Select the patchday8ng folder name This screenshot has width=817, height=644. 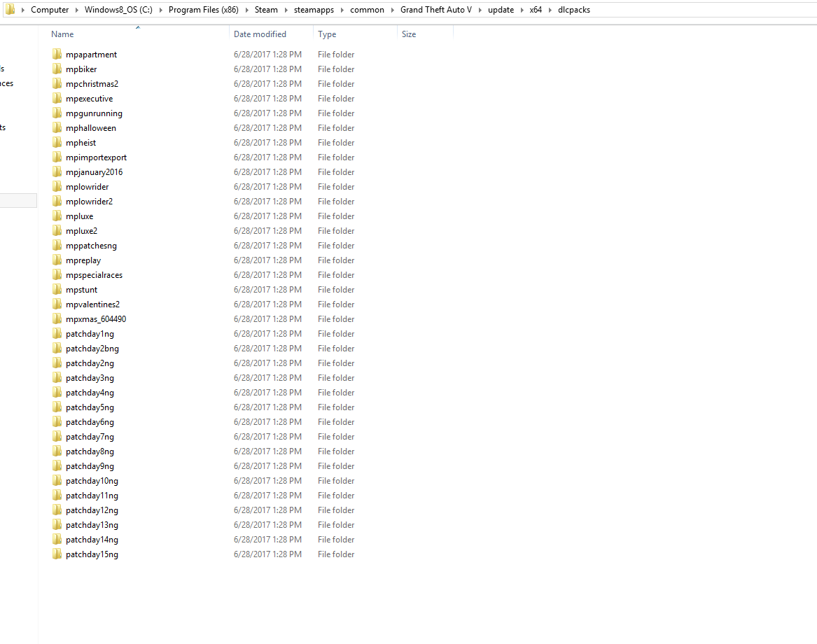pos(90,451)
